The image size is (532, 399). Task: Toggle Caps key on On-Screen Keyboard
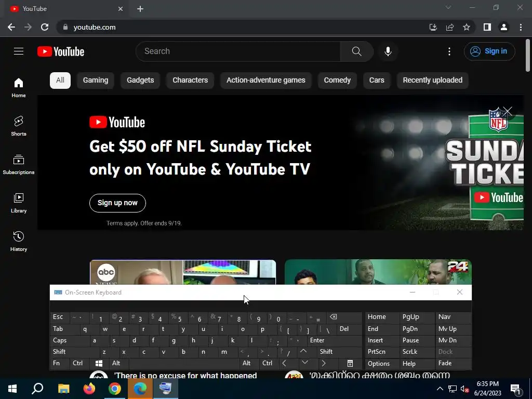(69, 340)
